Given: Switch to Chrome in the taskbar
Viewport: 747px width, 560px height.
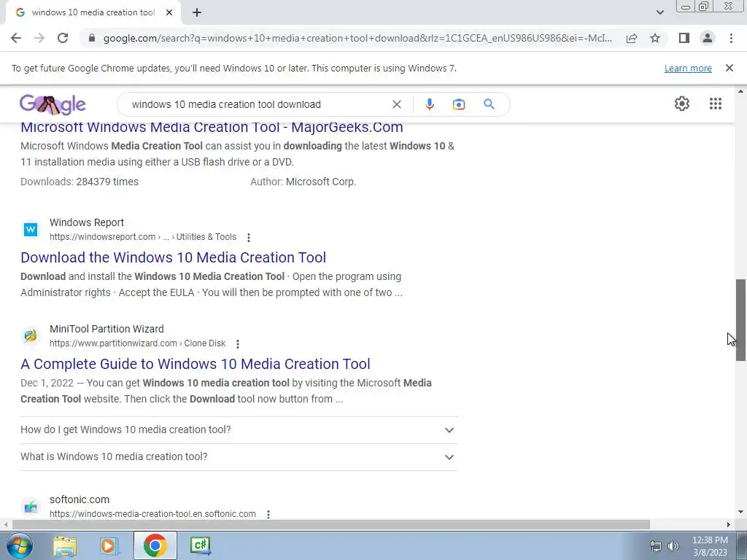Looking at the screenshot, I should coord(155,545).
